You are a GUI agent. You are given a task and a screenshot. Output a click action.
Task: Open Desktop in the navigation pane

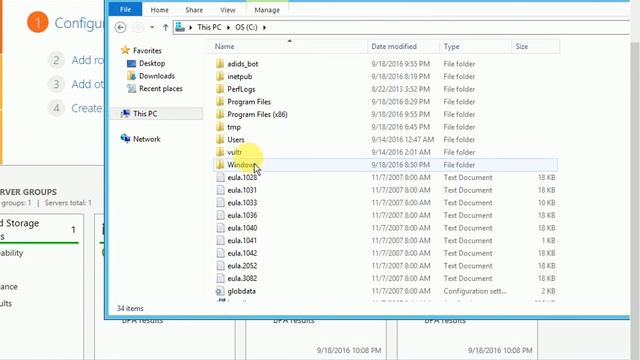click(152, 63)
